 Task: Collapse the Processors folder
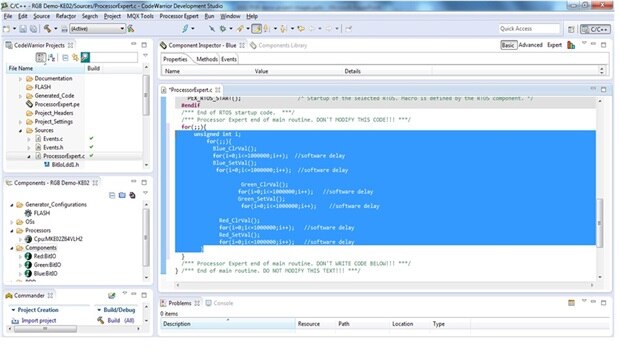[x=12, y=231]
